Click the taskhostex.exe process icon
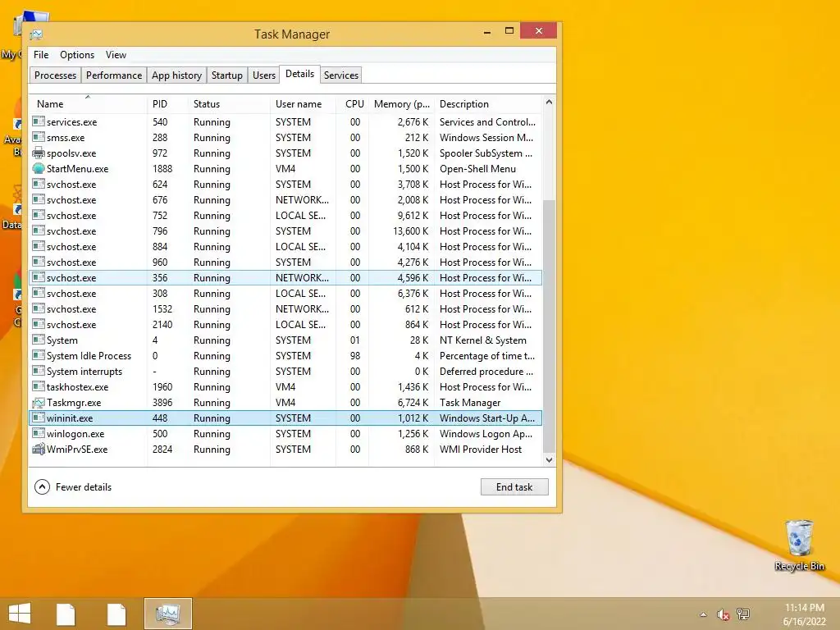This screenshot has height=630, width=840. pyautogui.click(x=38, y=386)
